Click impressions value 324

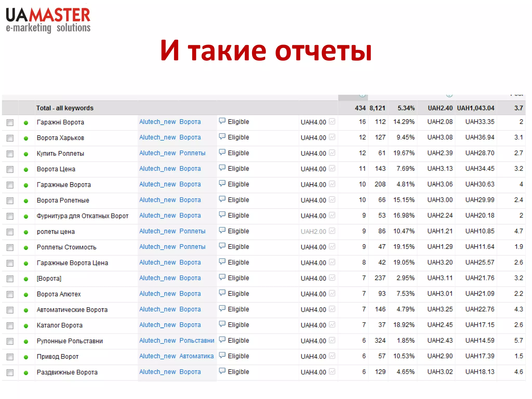(380, 341)
